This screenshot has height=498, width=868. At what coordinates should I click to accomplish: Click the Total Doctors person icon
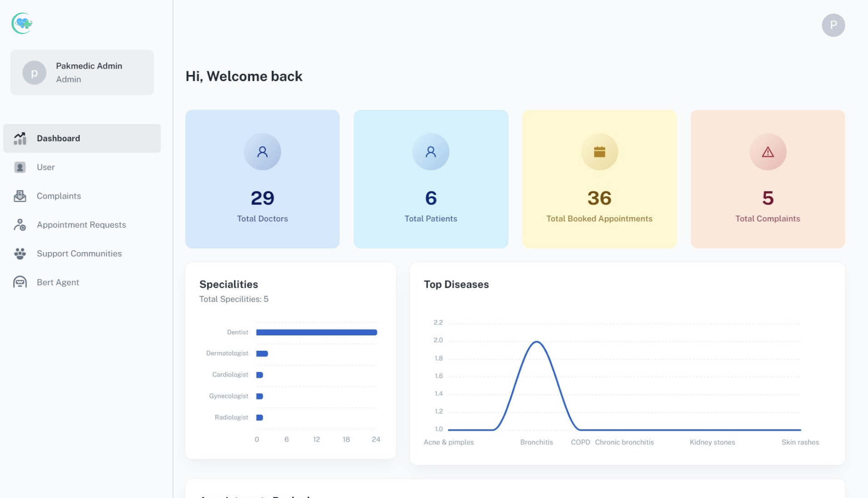pyautogui.click(x=262, y=152)
